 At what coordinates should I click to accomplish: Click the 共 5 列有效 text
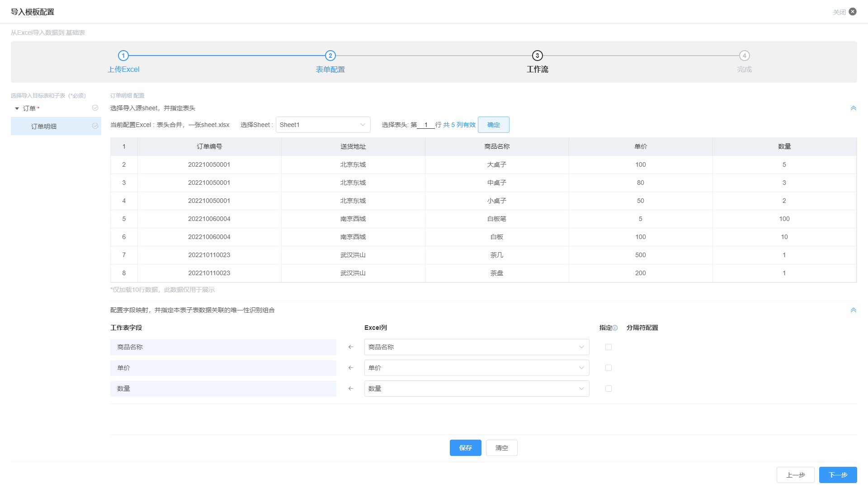pyautogui.click(x=459, y=125)
